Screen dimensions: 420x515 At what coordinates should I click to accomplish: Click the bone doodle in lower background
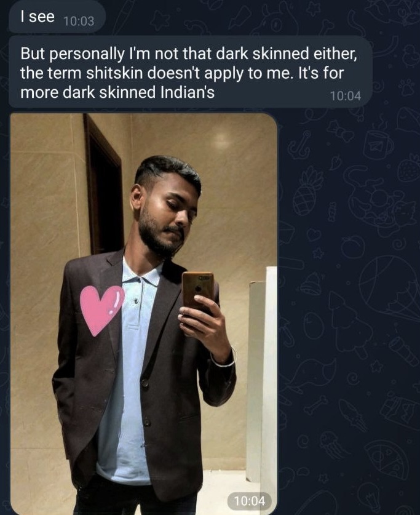315,405
